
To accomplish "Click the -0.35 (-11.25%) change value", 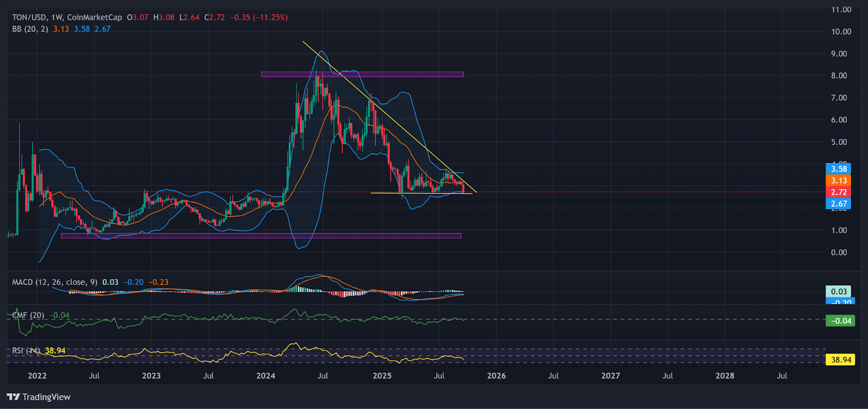I will [x=259, y=17].
